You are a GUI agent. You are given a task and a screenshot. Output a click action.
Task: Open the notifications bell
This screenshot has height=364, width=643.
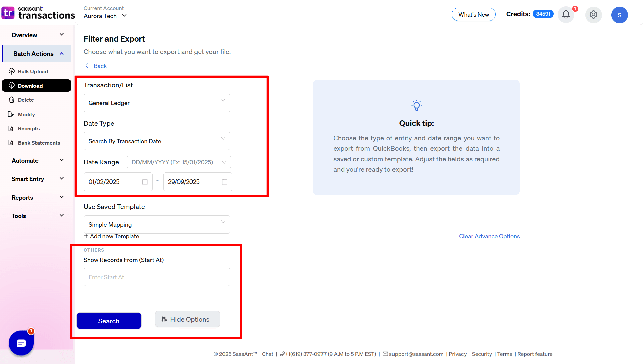click(566, 15)
